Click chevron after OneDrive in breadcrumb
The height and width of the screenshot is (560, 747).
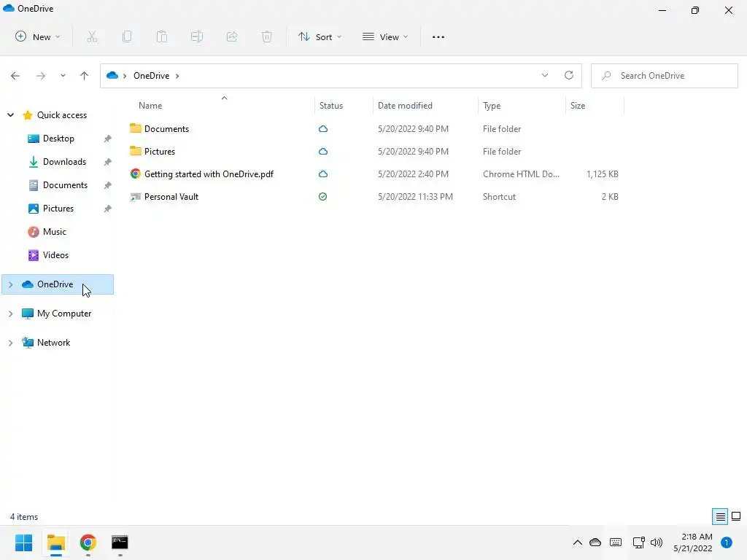point(177,76)
